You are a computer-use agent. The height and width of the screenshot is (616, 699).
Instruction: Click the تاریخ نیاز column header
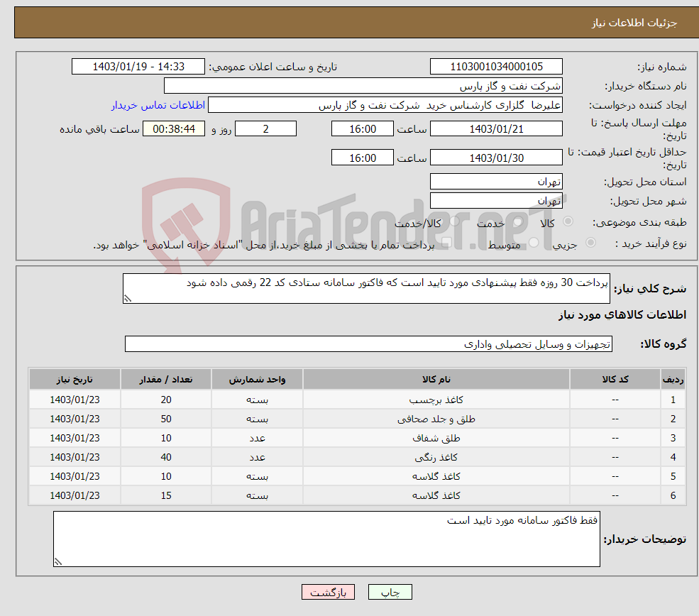pyautogui.click(x=75, y=379)
